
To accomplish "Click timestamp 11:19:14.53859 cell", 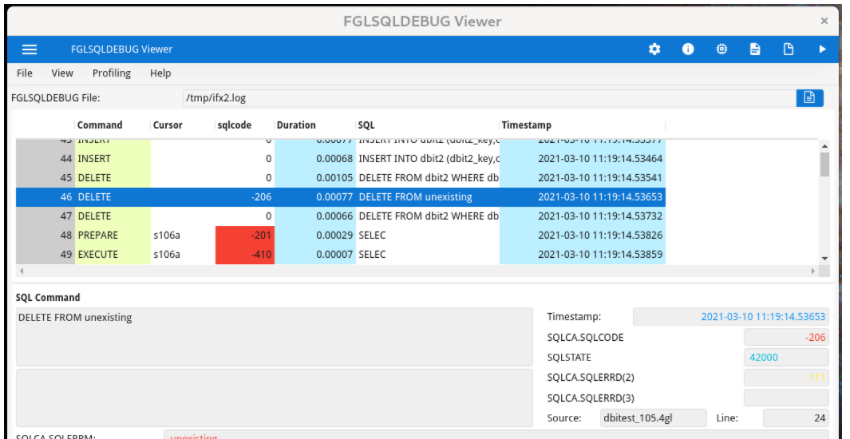I will pyautogui.click(x=582, y=254).
